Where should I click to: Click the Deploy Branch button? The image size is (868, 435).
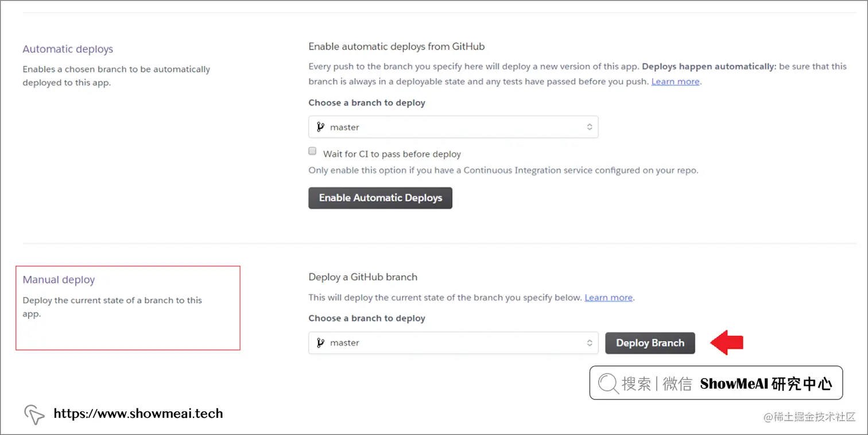click(x=650, y=343)
